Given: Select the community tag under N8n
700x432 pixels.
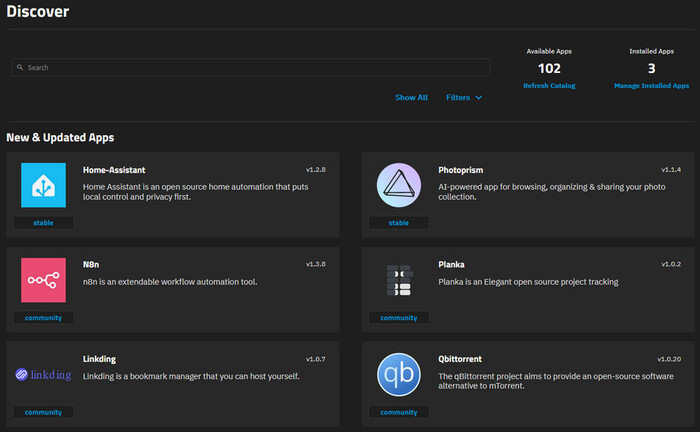Looking at the screenshot, I should pyautogui.click(x=43, y=318).
